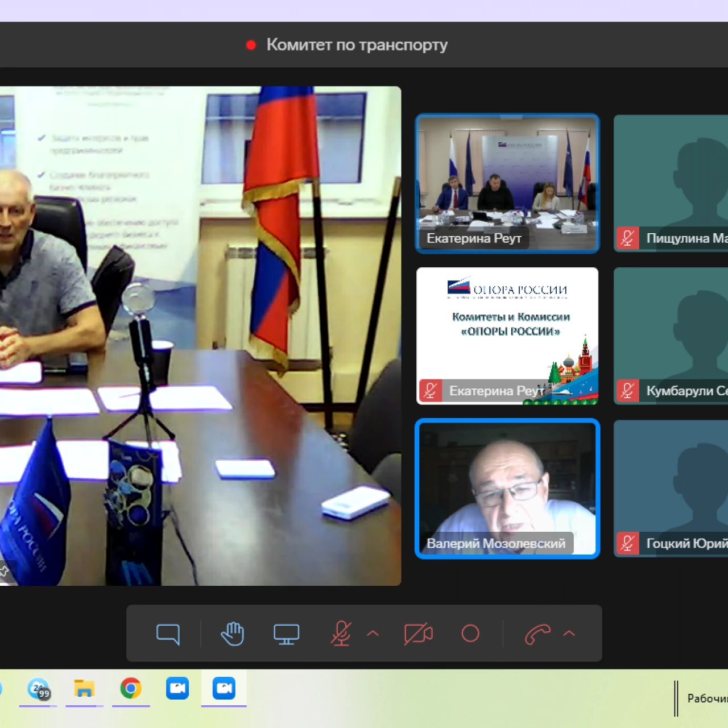Expand end call options arrow
This screenshot has height=728, width=728.
click(569, 633)
